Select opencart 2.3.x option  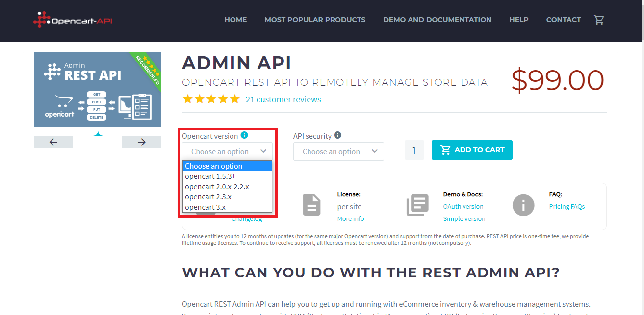[x=227, y=197]
